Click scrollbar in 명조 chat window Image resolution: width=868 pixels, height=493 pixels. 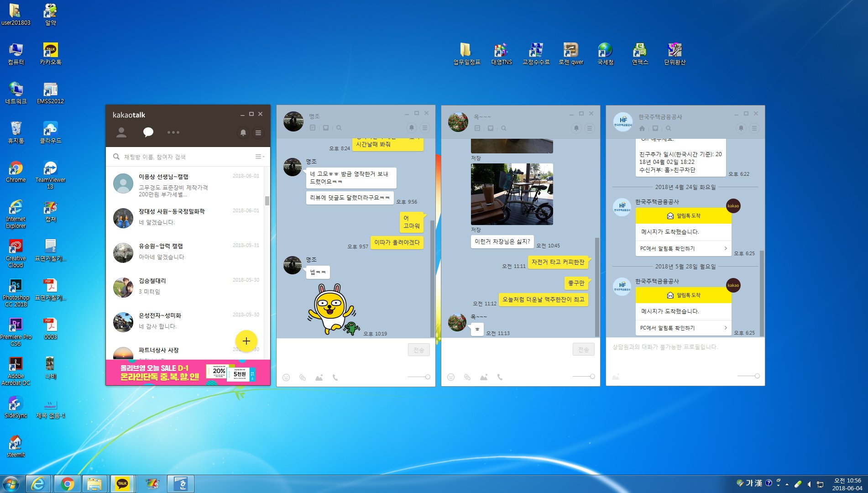pyautogui.click(x=432, y=278)
